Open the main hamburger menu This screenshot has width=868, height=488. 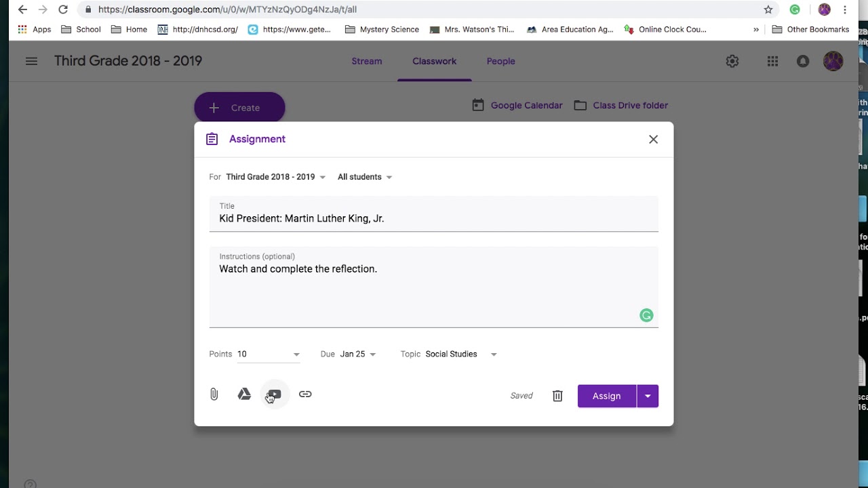31,61
